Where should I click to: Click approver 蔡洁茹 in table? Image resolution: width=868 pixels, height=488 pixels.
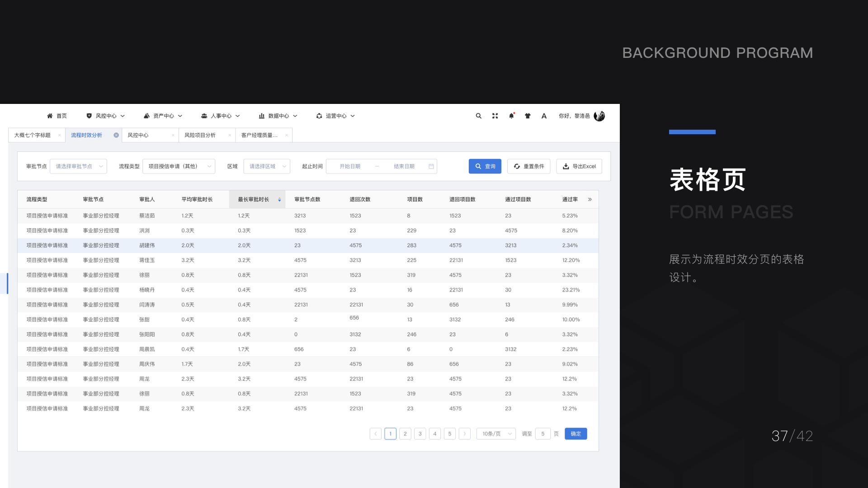(x=147, y=216)
